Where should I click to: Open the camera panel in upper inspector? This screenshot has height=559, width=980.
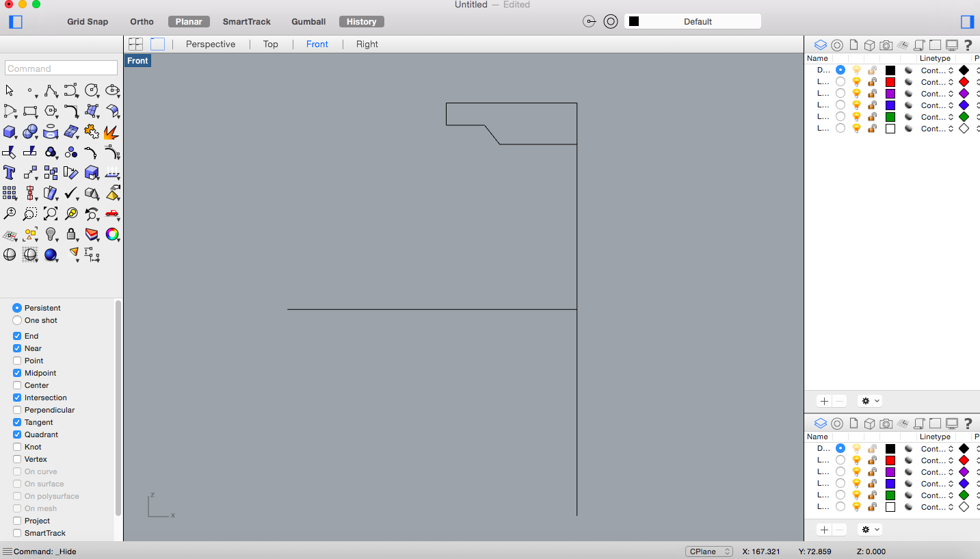click(x=886, y=45)
